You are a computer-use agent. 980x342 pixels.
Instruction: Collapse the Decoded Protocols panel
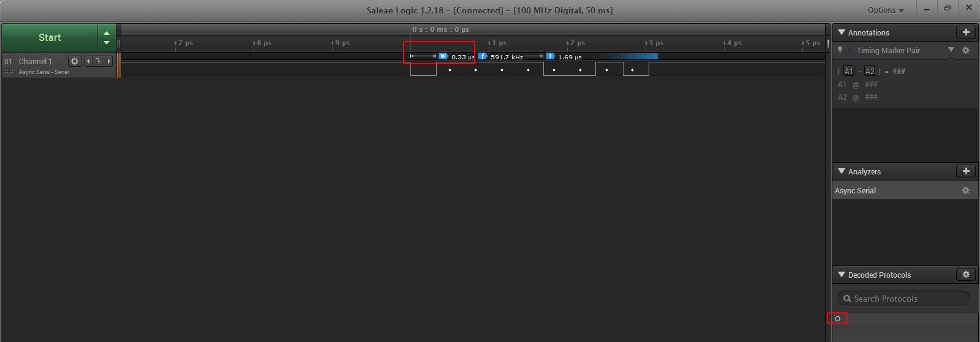click(x=842, y=275)
